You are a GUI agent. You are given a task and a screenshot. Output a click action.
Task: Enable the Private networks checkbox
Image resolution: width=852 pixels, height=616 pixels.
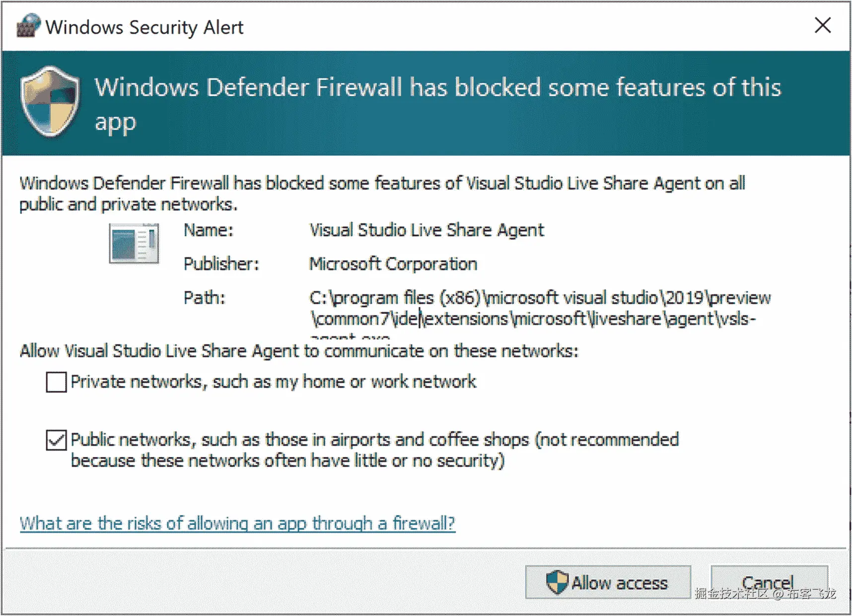click(x=56, y=382)
